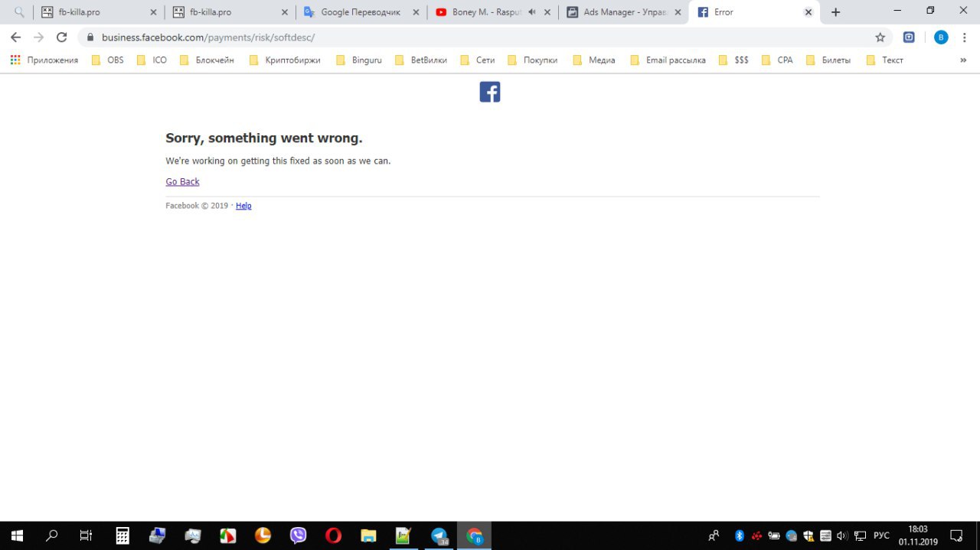Image resolution: width=980 pixels, height=550 pixels.
Task: Open the ВетВилки bookmark folder
Action: (421, 60)
